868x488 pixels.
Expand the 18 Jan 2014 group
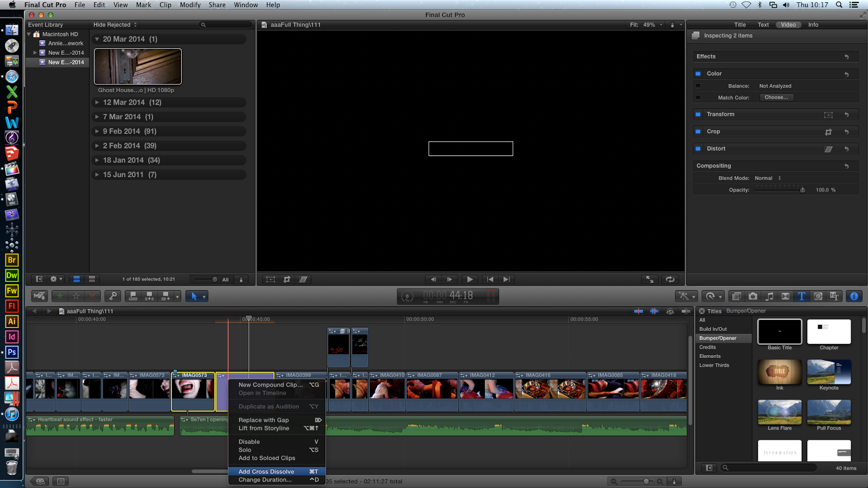coord(97,160)
